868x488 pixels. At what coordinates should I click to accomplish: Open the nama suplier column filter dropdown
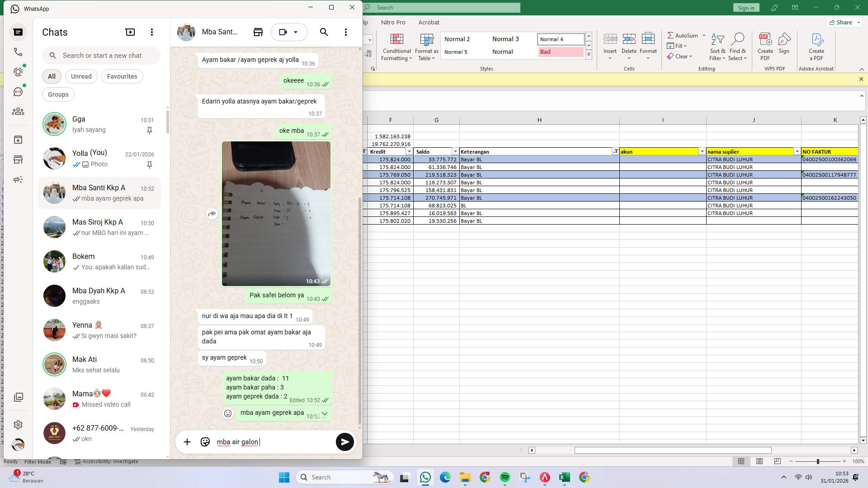(x=797, y=151)
